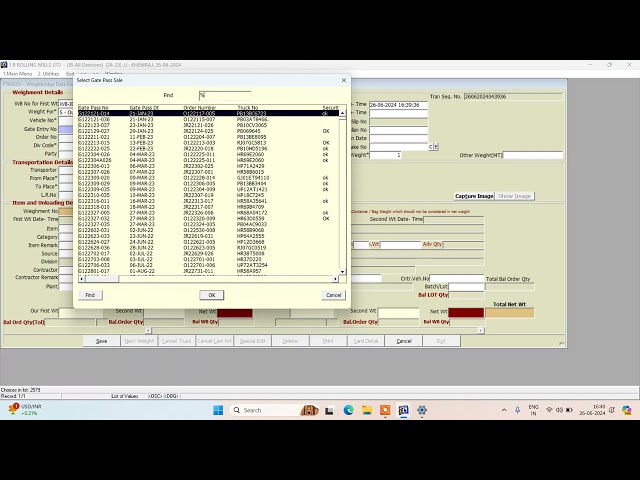
Task: Click the Yard Detail button
Action: [x=366, y=341]
